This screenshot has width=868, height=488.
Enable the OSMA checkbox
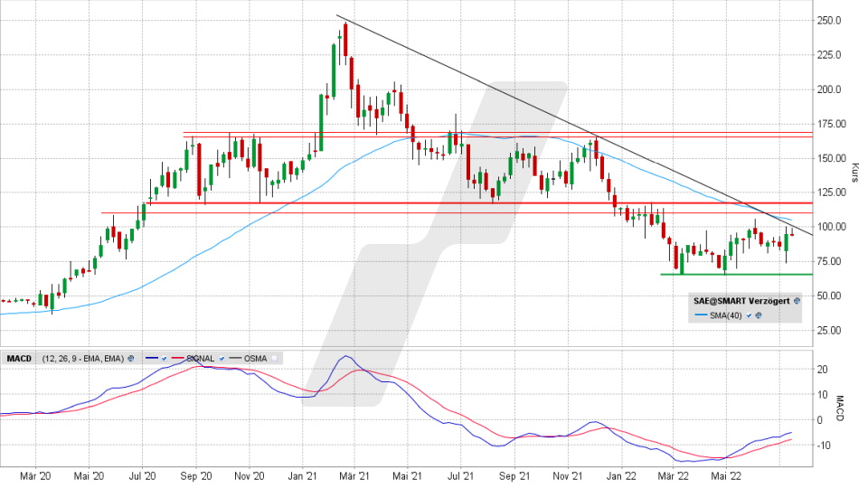pos(274,359)
